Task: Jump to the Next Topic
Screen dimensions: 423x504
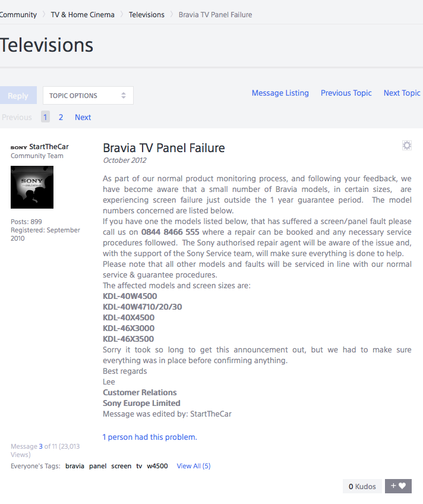Action: (402, 93)
